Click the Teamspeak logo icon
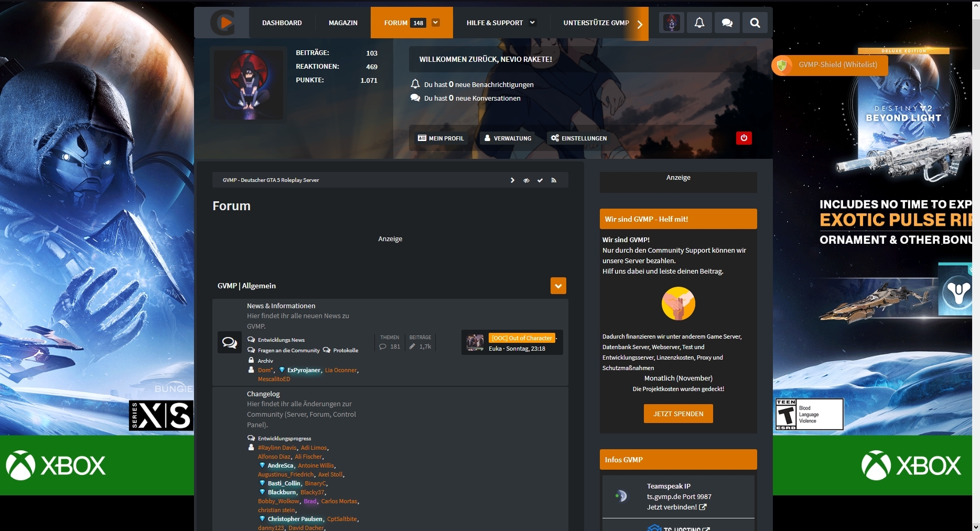The width and height of the screenshot is (980, 531). click(x=621, y=496)
